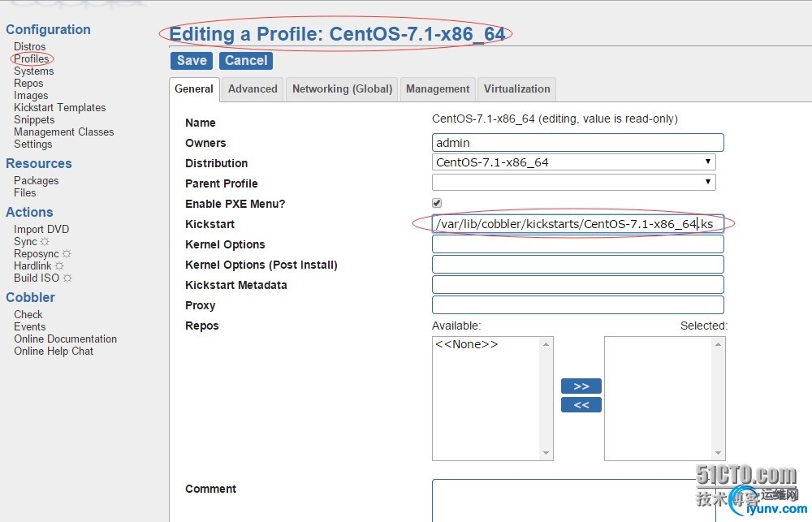Open the Distribution dropdown
The height and width of the screenshot is (522, 812).
[x=573, y=162]
